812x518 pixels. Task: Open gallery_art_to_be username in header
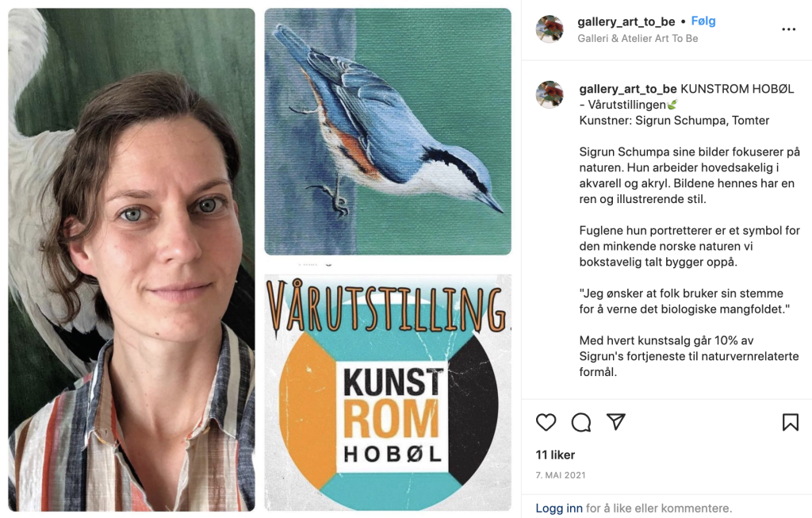(x=626, y=21)
